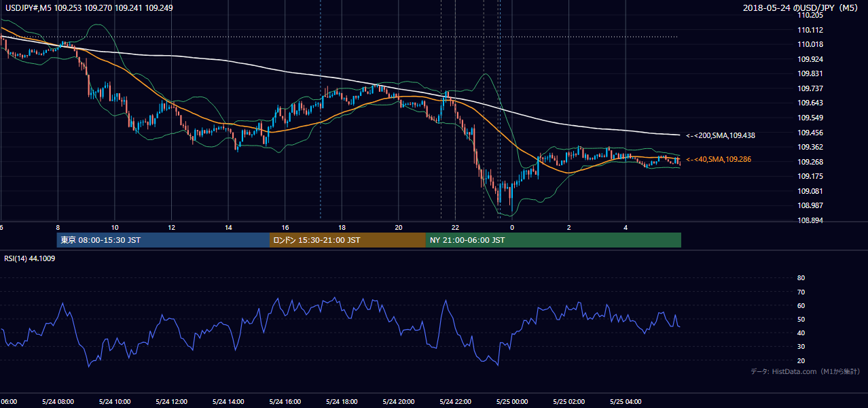Click hour label 18 on price chart time axis
The width and height of the screenshot is (868, 408).
pyautogui.click(x=342, y=227)
